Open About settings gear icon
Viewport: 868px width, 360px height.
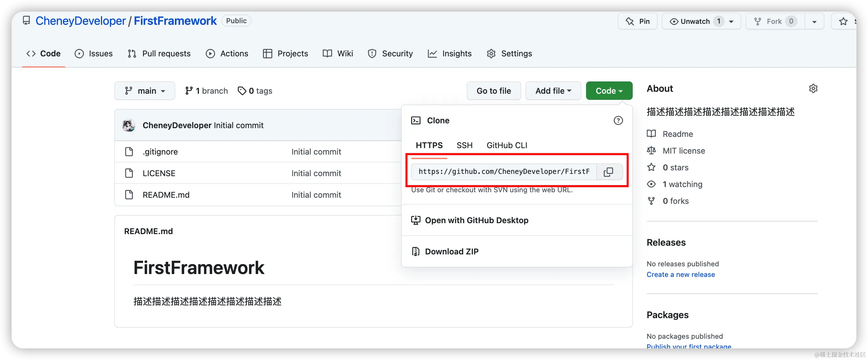(813, 89)
